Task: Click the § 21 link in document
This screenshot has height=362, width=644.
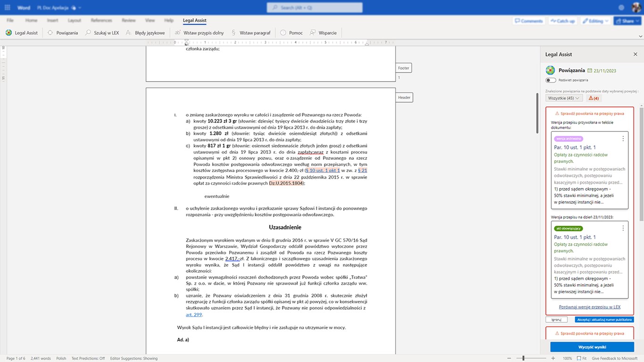Action: 363,170
